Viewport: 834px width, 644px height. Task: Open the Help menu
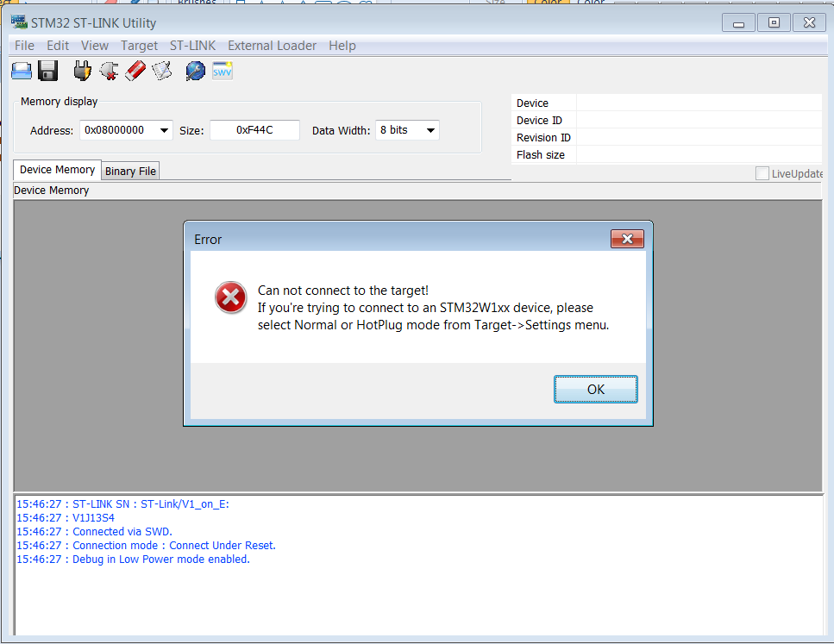coord(342,46)
